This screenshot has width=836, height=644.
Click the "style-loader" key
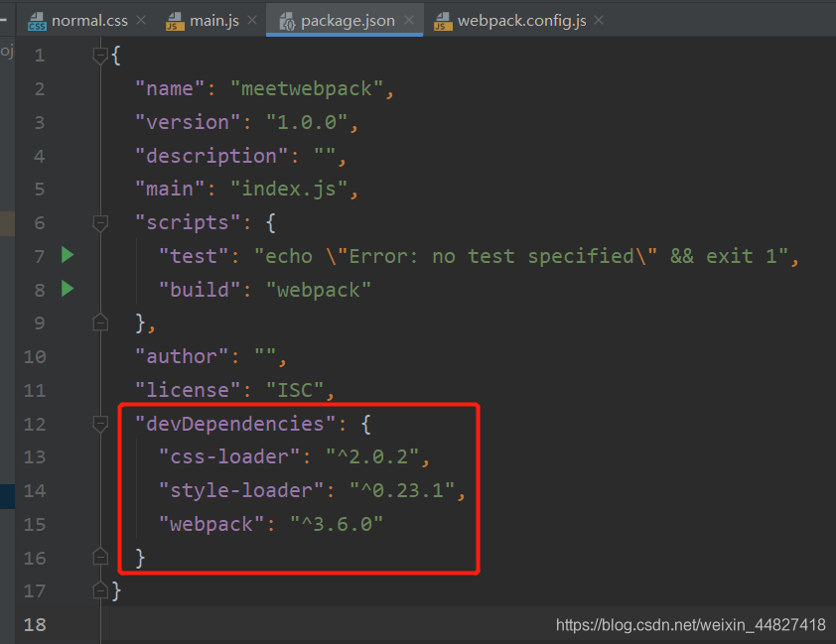coord(241,490)
